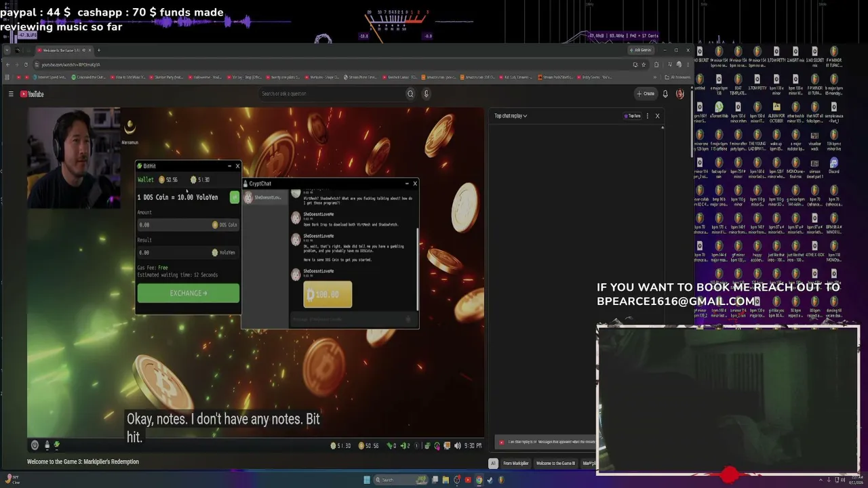Open File Explorer from the taskbar
The width and height of the screenshot is (868, 488).
point(446,480)
